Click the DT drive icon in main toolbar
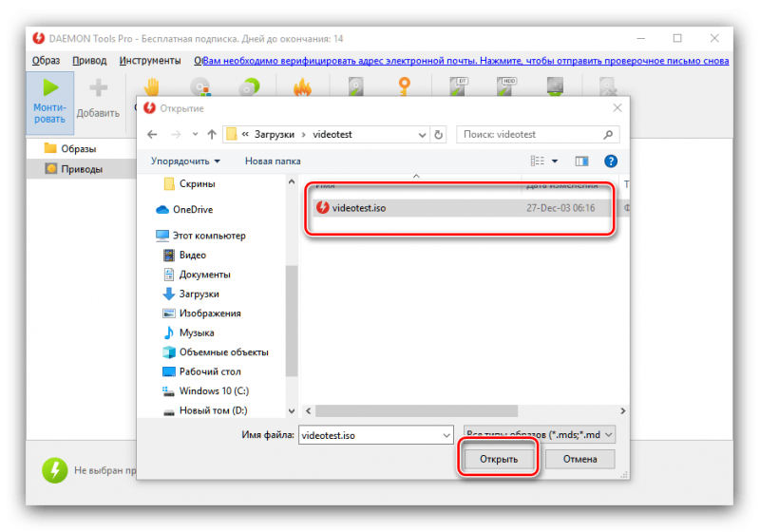760x532 pixels. point(458,86)
